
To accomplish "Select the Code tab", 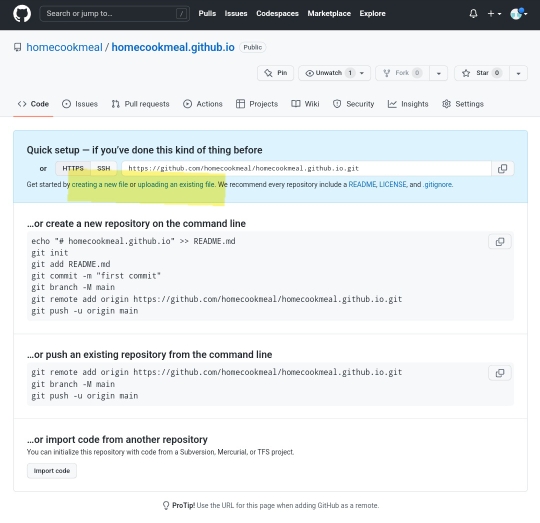I will click(33, 104).
